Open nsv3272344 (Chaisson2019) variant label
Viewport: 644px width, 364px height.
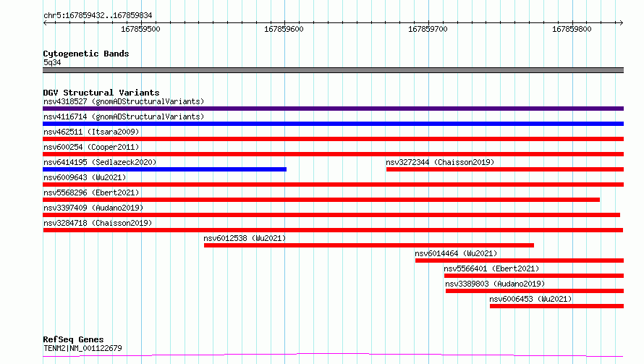tap(440, 162)
